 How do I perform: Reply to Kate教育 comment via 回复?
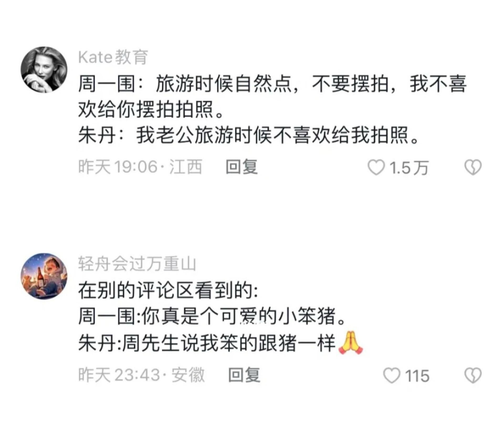click(x=242, y=167)
